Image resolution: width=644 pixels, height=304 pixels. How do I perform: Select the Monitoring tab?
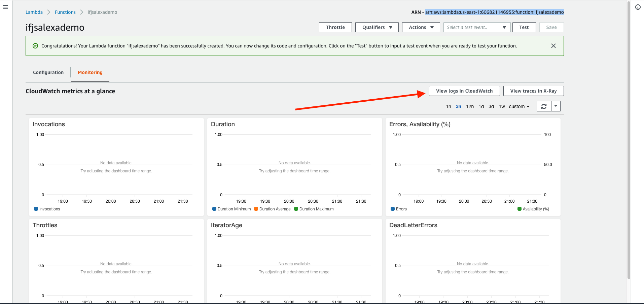pyautogui.click(x=90, y=72)
